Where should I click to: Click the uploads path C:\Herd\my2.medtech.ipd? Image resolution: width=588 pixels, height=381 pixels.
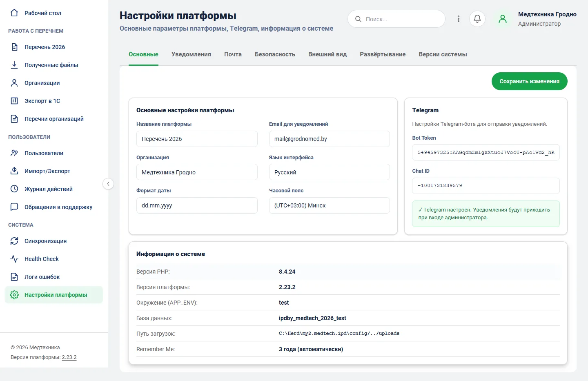click(339, 334)
